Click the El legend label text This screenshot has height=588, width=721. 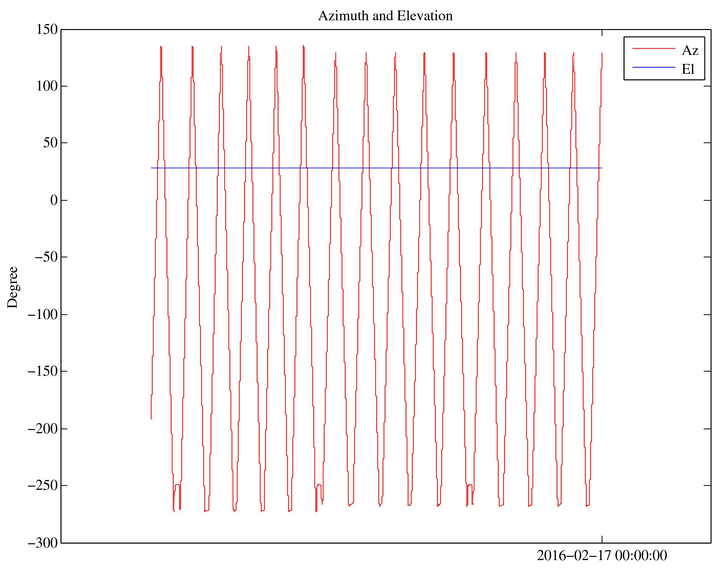(x=688, y=69)
